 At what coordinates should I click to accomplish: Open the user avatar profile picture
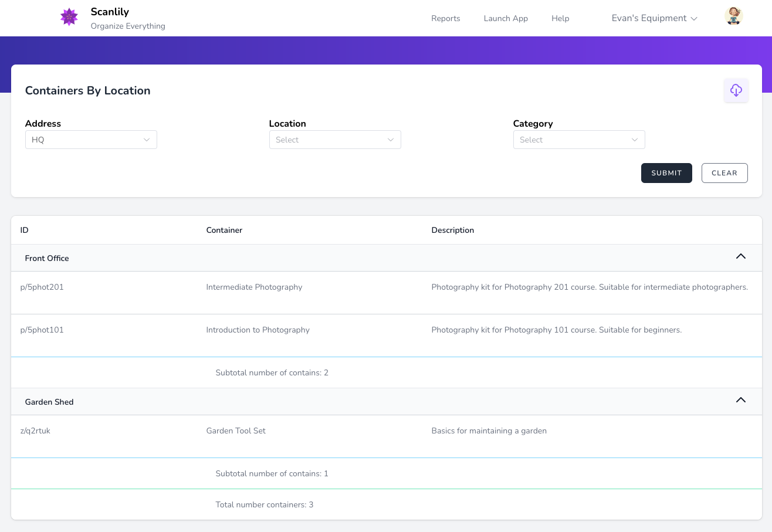pos(733,16)
